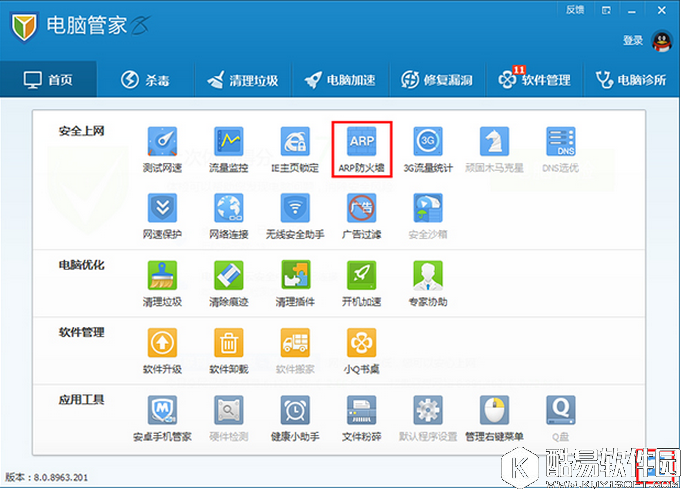Open the ARP防火墙 tool

(362, 149)
